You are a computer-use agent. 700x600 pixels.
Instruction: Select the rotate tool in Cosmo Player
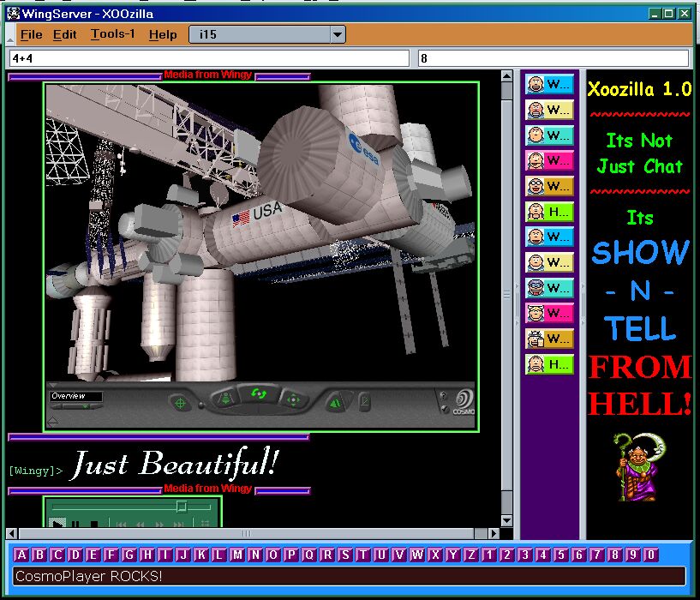click(257, 393)
